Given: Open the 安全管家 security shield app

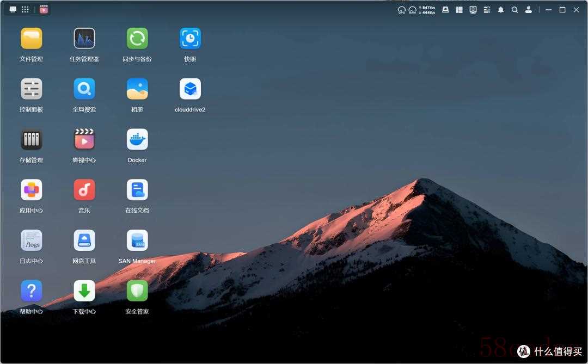Looking at the screenshot, I should pyautogui.click(x=137, y=291).
